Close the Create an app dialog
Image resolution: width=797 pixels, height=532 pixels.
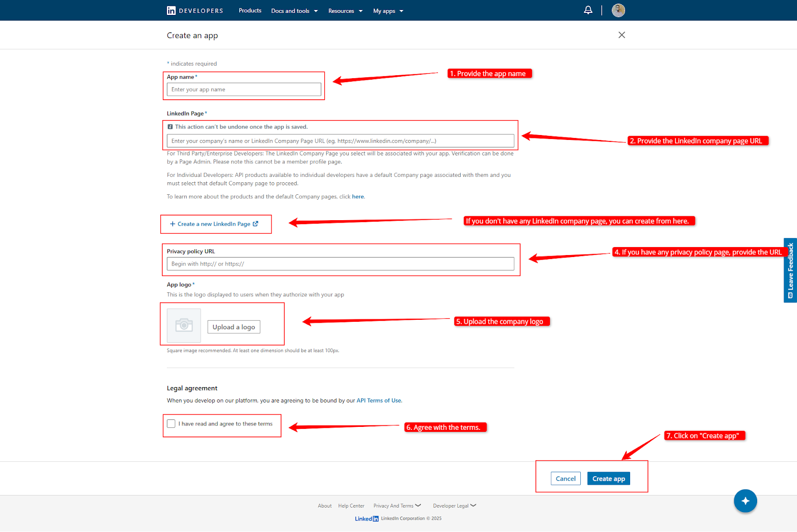pos(622,35)
